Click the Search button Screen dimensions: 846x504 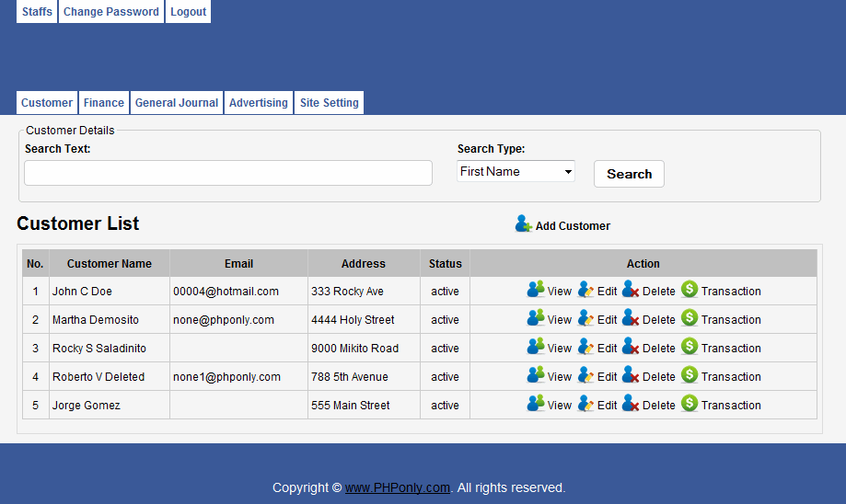[x=629, y=174]
